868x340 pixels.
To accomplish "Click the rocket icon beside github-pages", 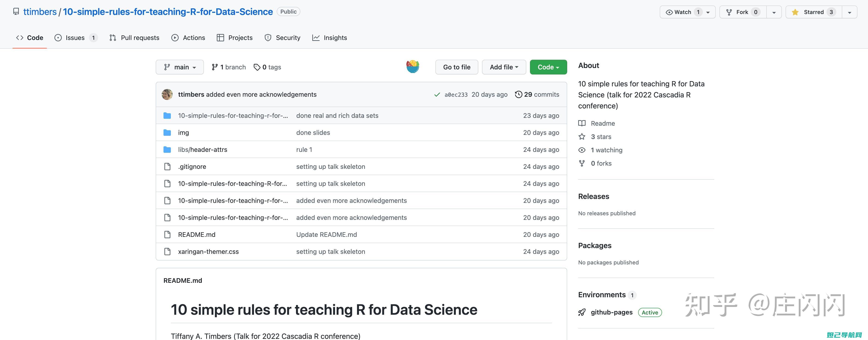I will click(582, 312).
